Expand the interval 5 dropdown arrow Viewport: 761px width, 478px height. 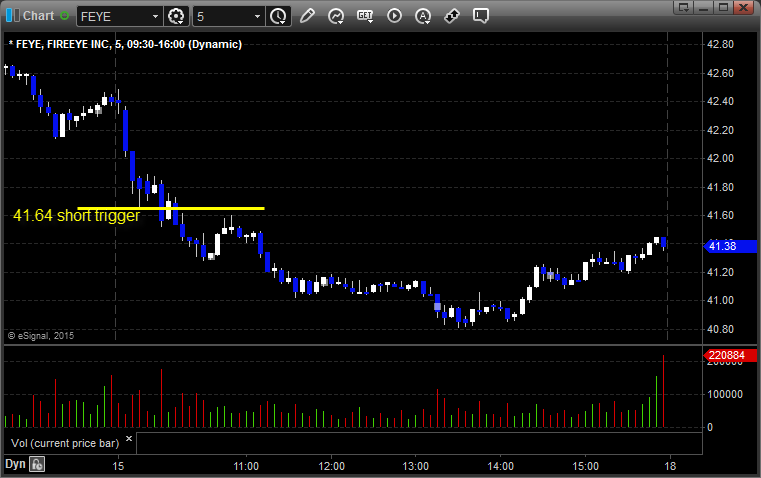[x=257, y=16]
